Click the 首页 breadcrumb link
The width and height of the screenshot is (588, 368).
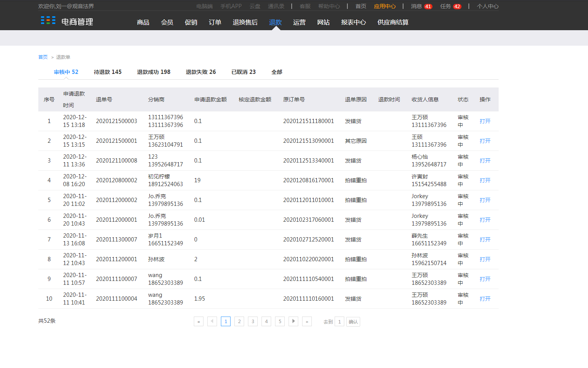coord(43,57)
